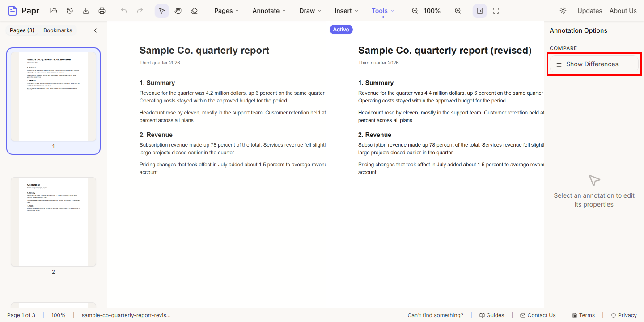The height and width of the screenshot is (322, 644).
Task: Click the Show Differences button
Action: (594, 64)
